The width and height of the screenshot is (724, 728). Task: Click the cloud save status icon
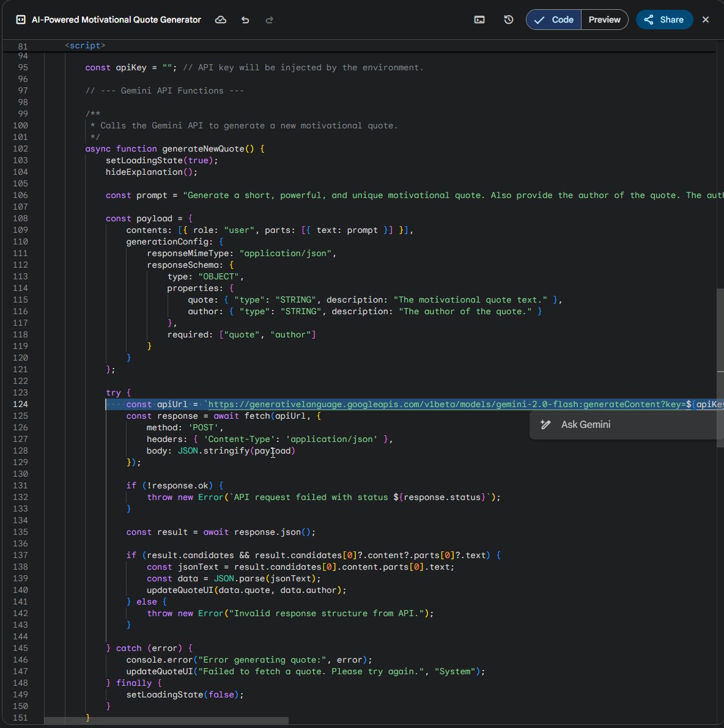221,20
